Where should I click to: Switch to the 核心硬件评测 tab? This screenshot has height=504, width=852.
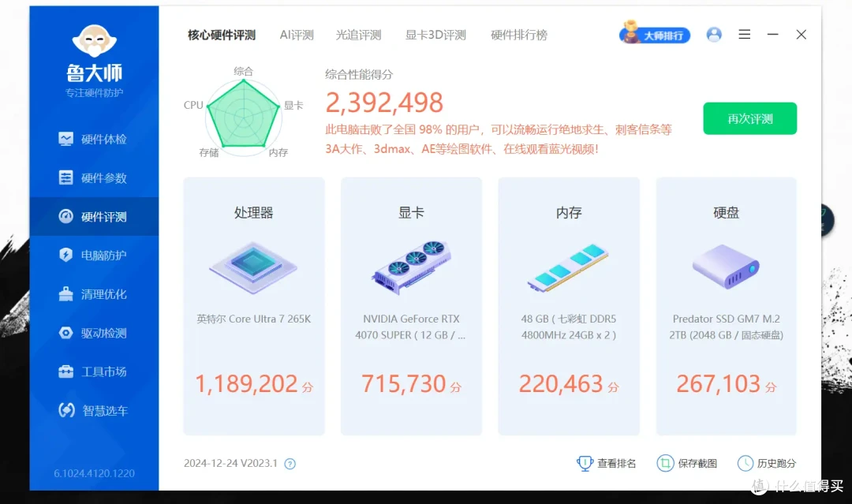222,35
